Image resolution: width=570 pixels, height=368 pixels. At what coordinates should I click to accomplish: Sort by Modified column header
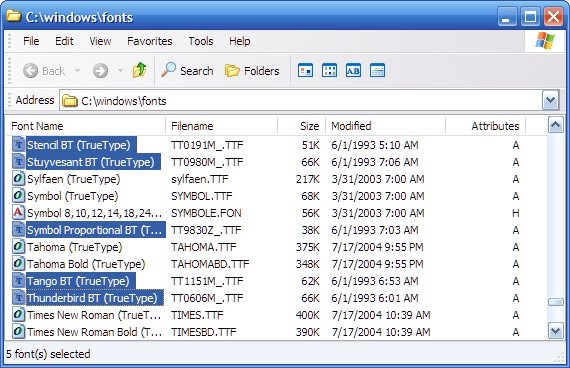point(385,126)
